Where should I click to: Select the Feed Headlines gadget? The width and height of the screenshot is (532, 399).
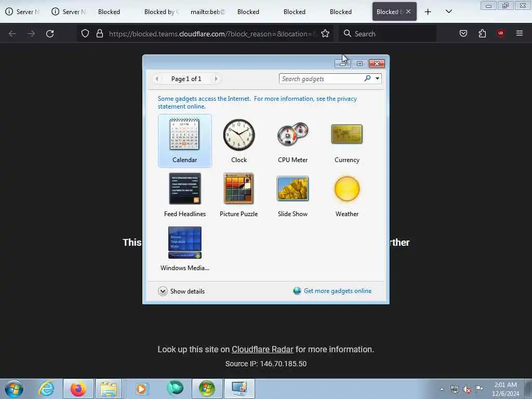pos(184,195)
